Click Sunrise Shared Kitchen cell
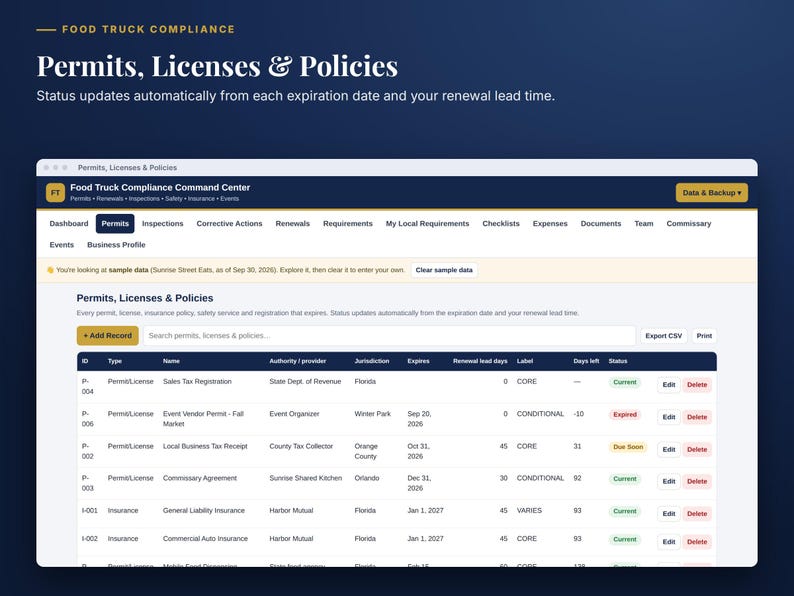Screen dimensions: 794x596 [305, 478]
